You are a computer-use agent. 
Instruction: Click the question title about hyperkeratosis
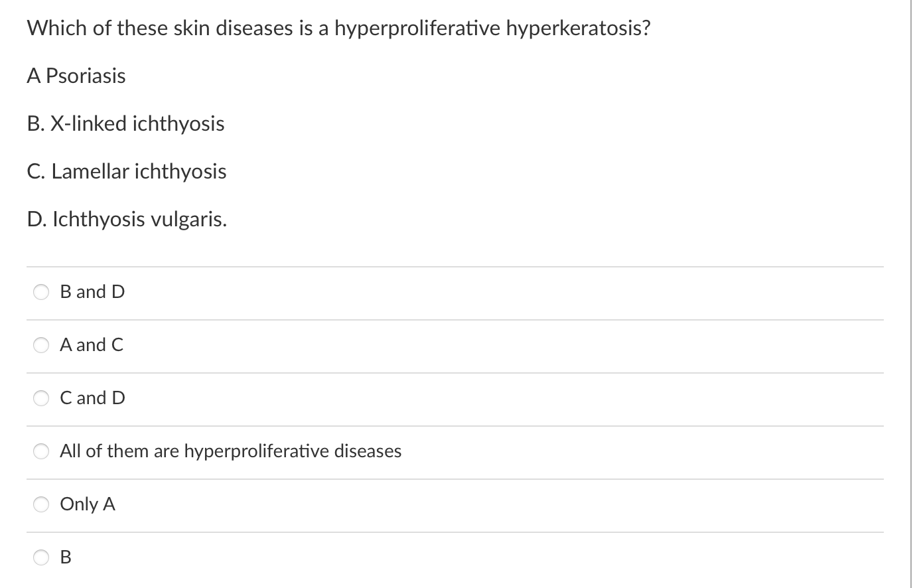point(338,28)
